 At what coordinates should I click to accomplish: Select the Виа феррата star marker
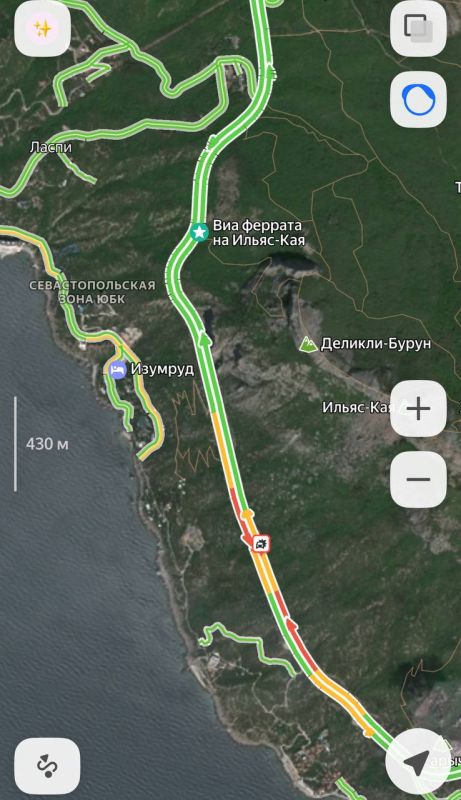(x=199, y=232)
